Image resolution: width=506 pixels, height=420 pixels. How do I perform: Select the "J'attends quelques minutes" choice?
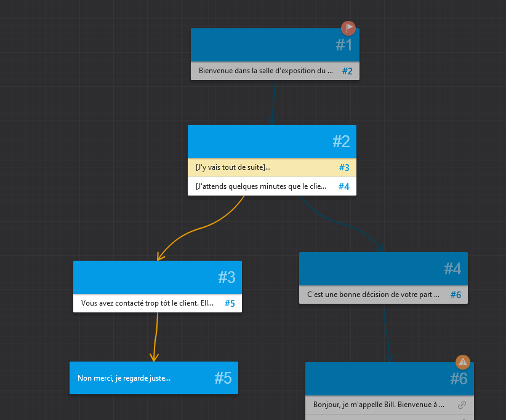pos(262,186)
